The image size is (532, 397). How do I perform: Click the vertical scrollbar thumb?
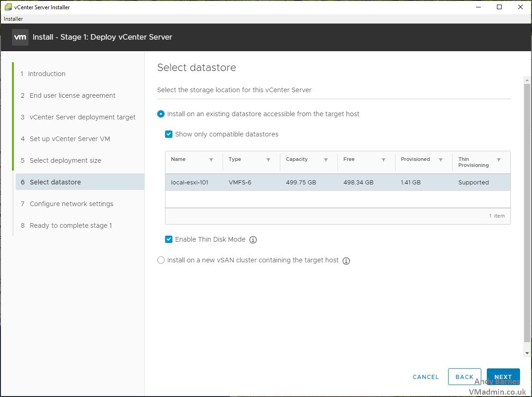tap(527, 213)
